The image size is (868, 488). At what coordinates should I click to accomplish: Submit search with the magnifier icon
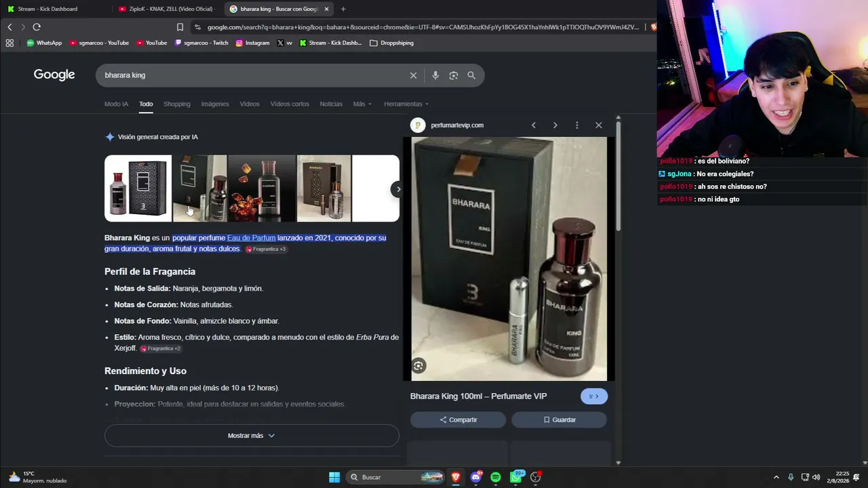[x=471, y=75]
